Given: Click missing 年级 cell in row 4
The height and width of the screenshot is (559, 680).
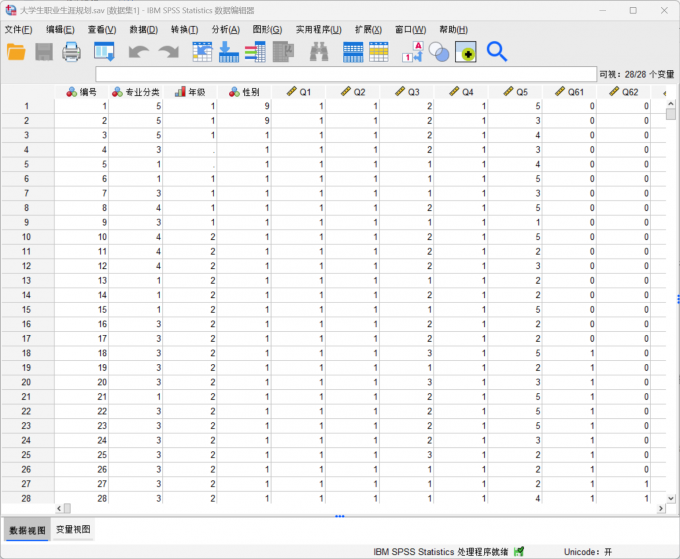Looking at the screenshot, I should point(190,150).
